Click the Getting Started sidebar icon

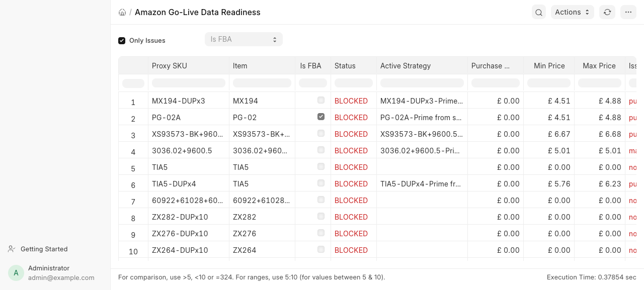(12, 249)
